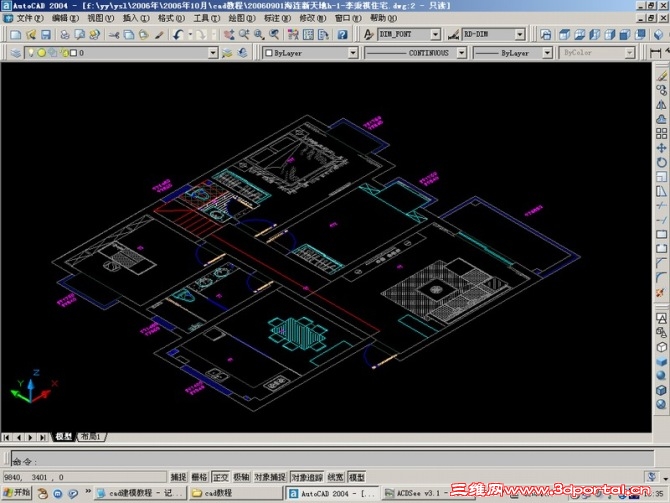The height and width of the screenshot is (503, 670).
Task: Click the Named Views icon
Action: (546, 35)
